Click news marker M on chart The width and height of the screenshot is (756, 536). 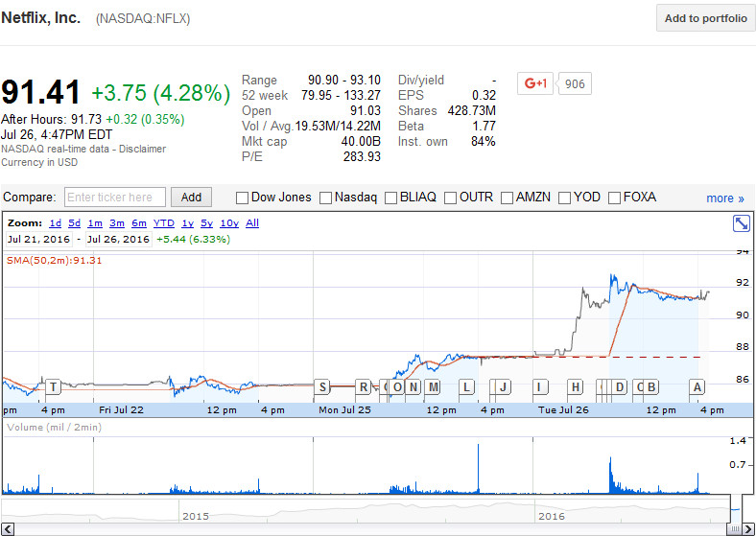(x=433, y=386)
